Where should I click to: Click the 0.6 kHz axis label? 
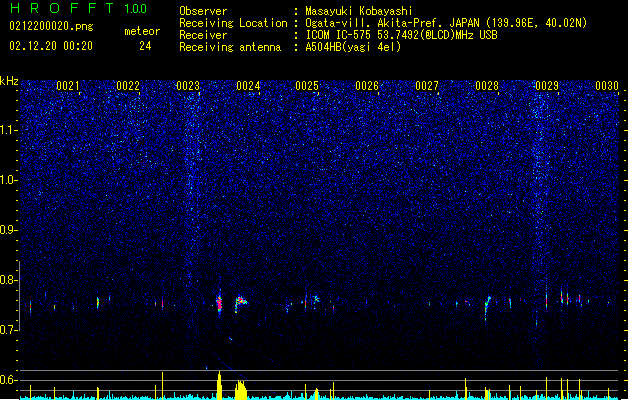pos(9,380)
